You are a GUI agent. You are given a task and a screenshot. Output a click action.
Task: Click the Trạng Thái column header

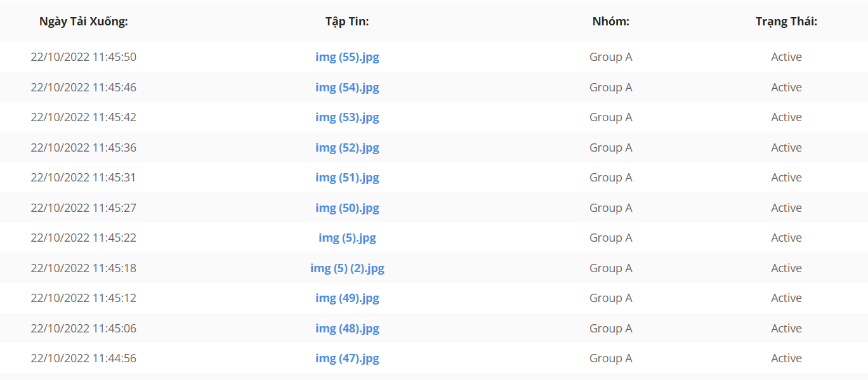tap(786, 22)
